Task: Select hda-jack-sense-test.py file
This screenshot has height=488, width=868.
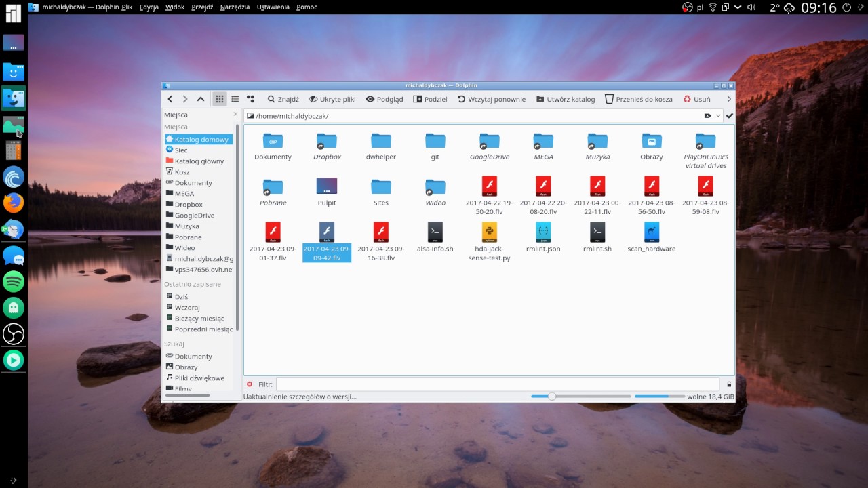Action: coord(490,242)
